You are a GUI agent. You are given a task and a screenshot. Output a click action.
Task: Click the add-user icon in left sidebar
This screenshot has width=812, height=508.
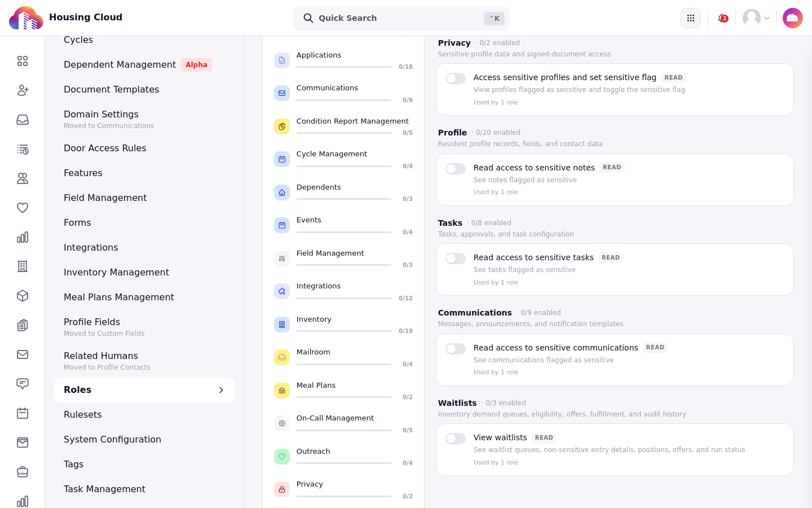23,90
